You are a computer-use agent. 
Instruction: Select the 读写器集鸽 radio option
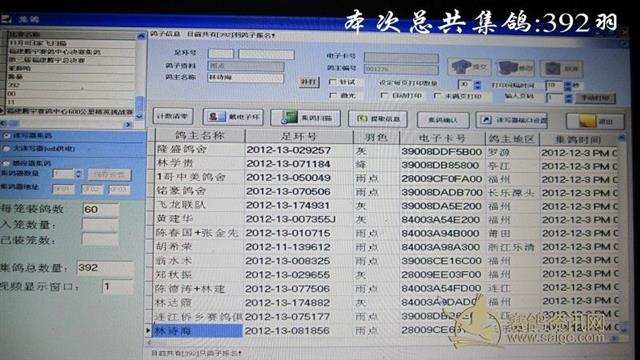(7, 136)
